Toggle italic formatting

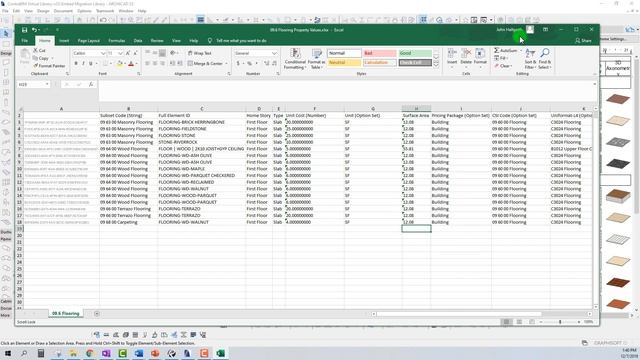point(83,64)
